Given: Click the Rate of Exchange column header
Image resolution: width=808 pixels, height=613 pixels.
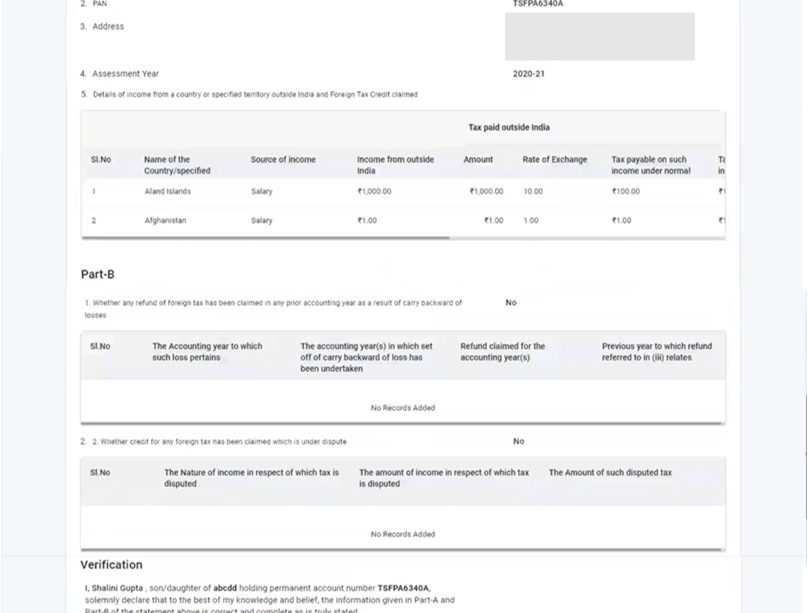Looking at the screenshot, I should pos(555,160).
